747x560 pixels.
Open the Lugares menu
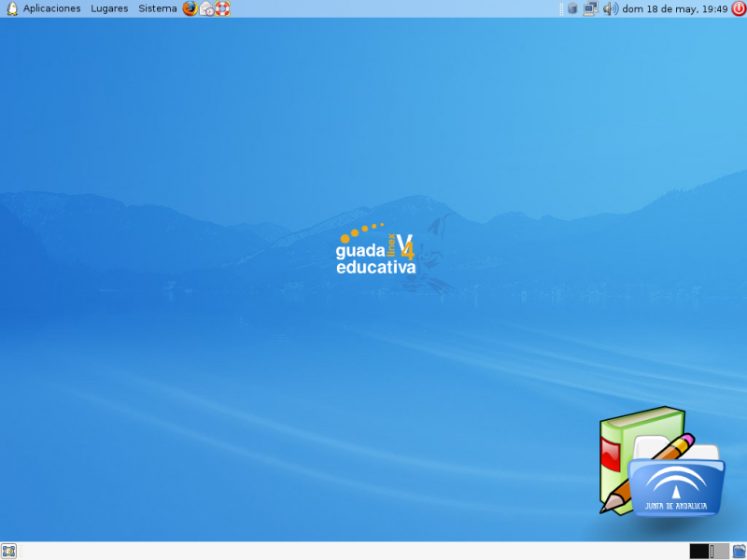click(x=109, y=8)
